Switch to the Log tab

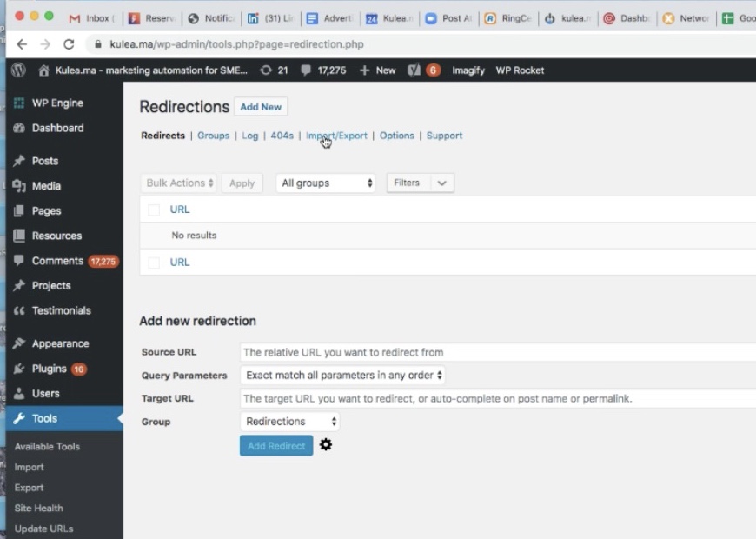[249, 136]
